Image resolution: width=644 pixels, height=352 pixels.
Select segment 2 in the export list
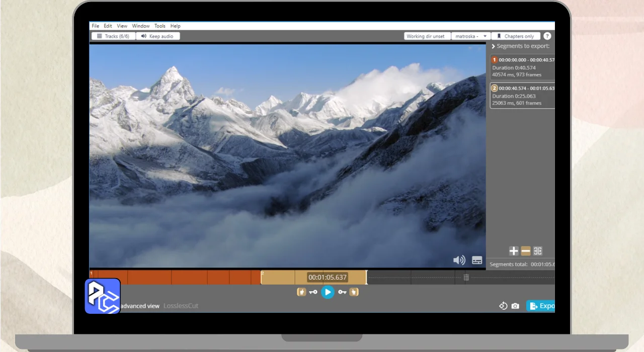point(522,95)
